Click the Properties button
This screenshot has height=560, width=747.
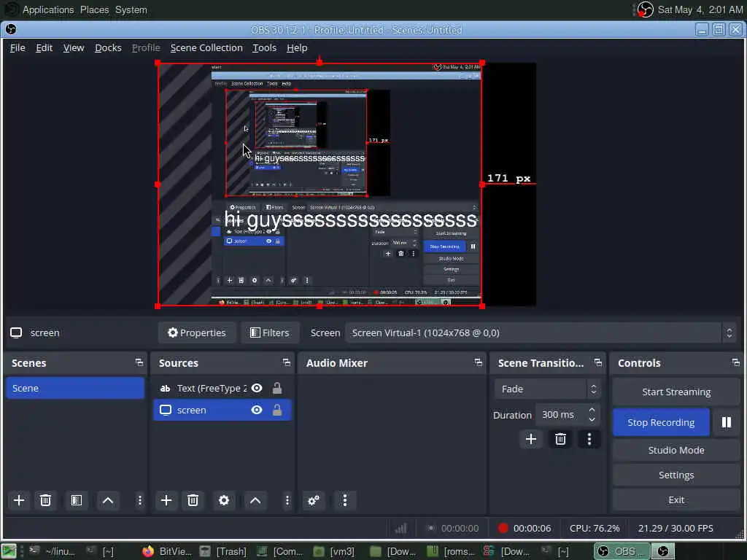197,332
